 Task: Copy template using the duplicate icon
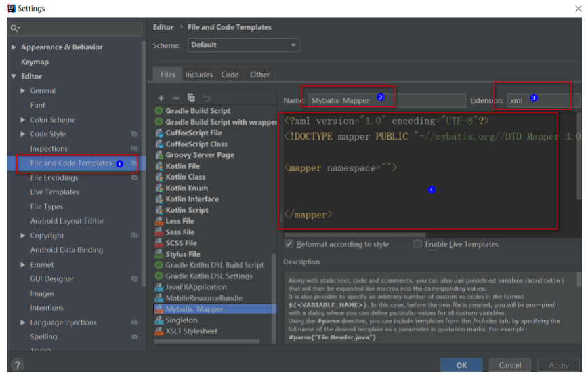[191, 98]
